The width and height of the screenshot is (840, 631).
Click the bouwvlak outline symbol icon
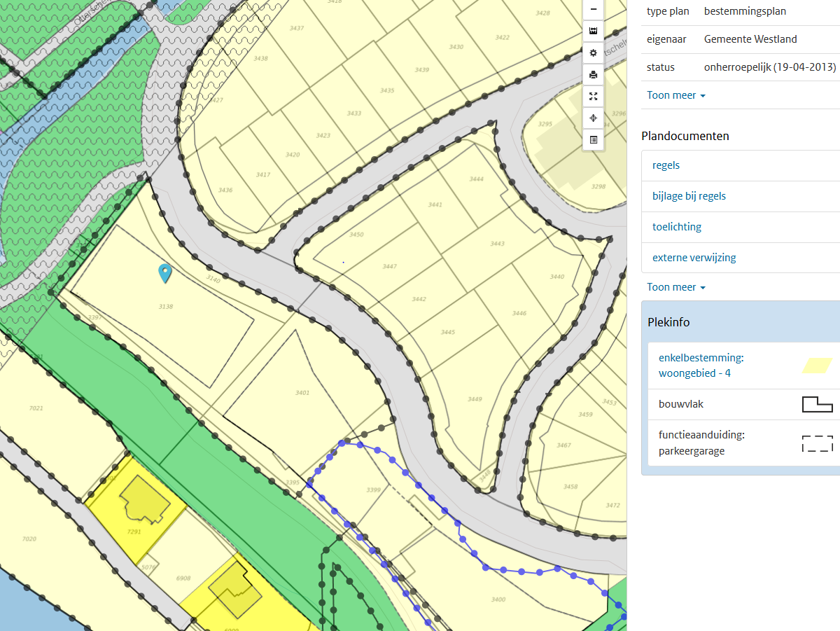tap(817, 404)
